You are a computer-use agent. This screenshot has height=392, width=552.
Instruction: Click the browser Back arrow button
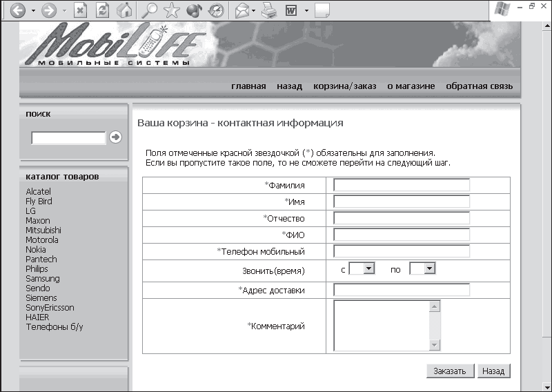[x=15, y=10]
